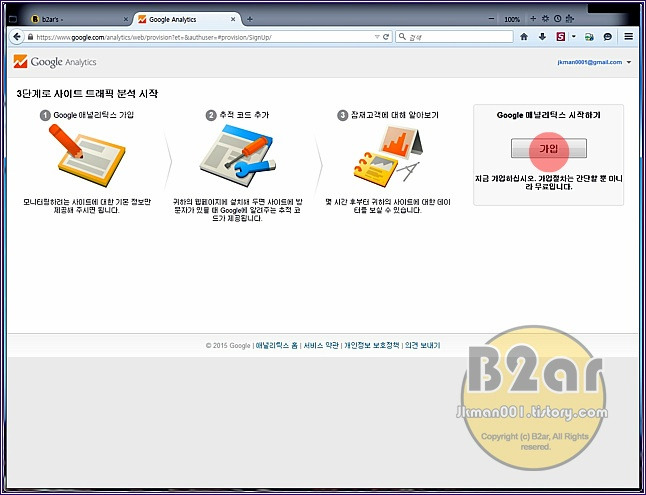Click the chat bubble toolbar icon

pyautogui.click(x=608, y=37)
